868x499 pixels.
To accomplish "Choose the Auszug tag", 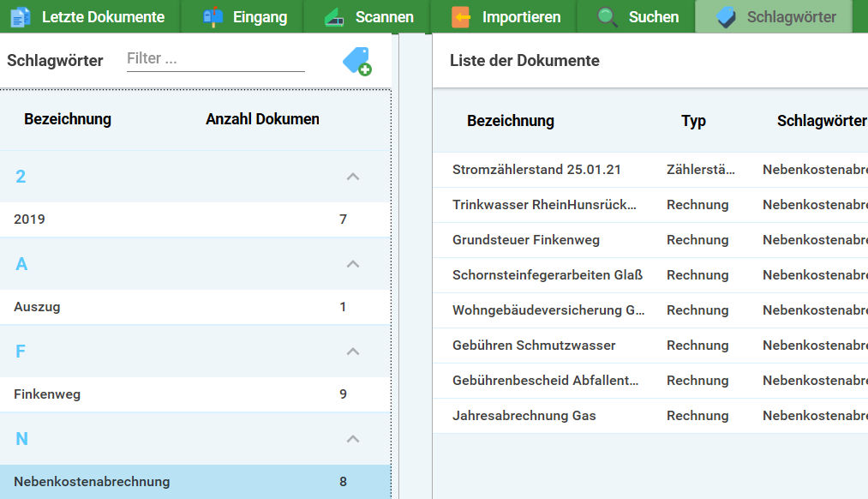I will click(x=37, y=307).
